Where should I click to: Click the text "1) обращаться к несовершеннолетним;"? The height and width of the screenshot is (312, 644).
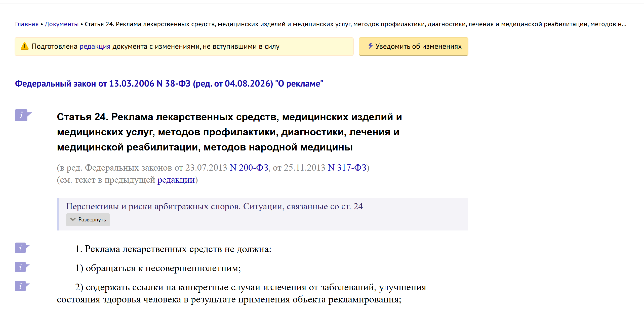click(158, 268)
